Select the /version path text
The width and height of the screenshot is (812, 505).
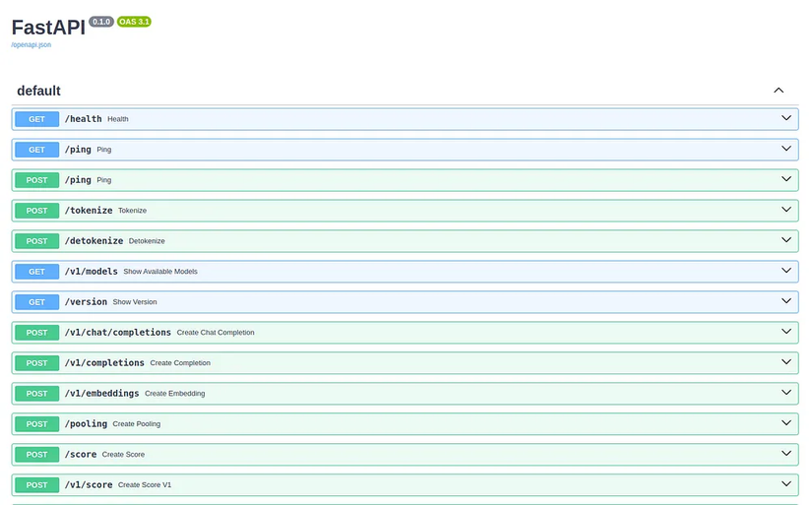(x=86, y=302)
